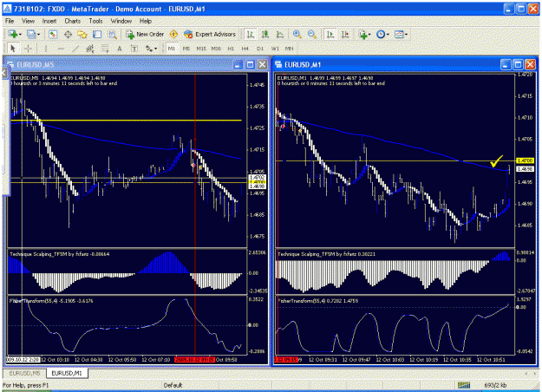
Task: Toggle the Terminal window icon
Action: 97,34
